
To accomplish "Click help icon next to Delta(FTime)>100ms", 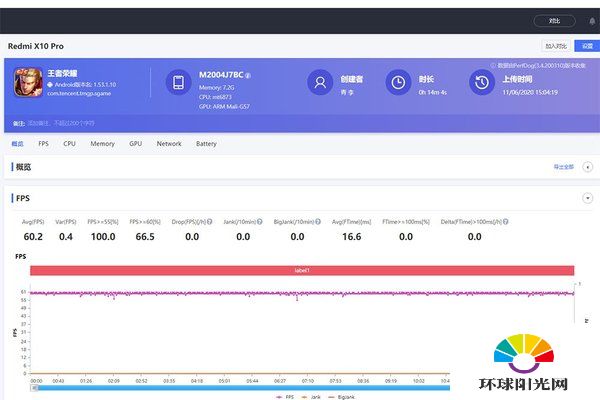I will pos(506,222).
